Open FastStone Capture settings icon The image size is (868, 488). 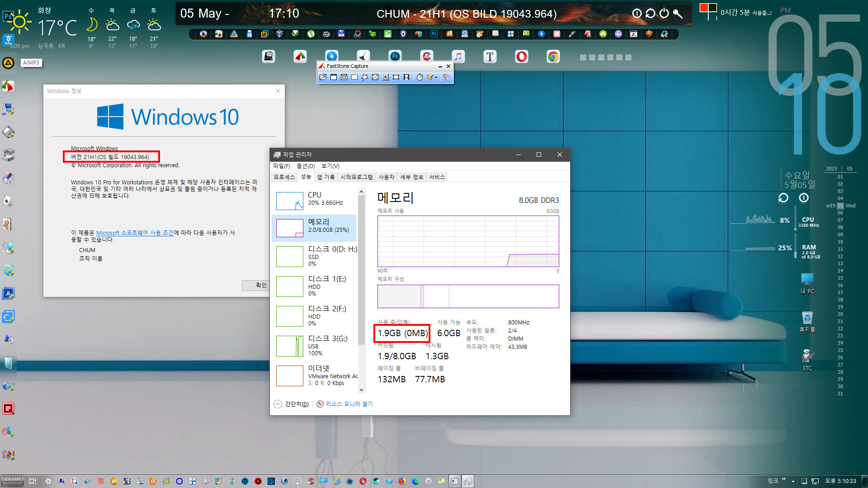click(x=446, y=77)
